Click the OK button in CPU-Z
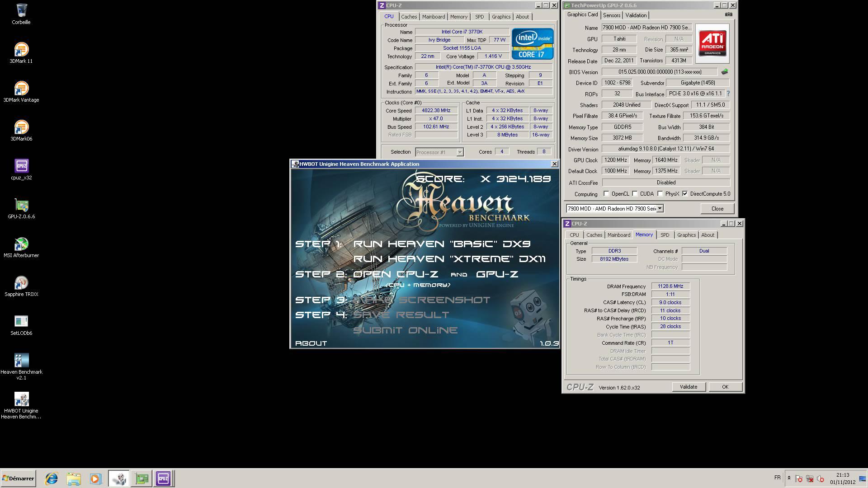 pos(725,387)
